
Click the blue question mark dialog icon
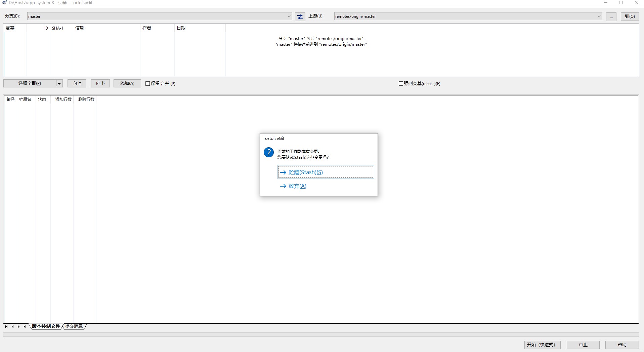(268, 152)
